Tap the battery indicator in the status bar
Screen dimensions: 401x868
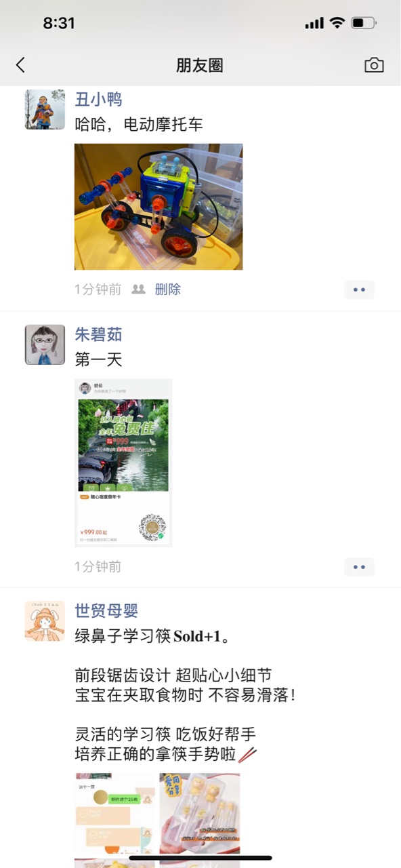pos(364,23)
